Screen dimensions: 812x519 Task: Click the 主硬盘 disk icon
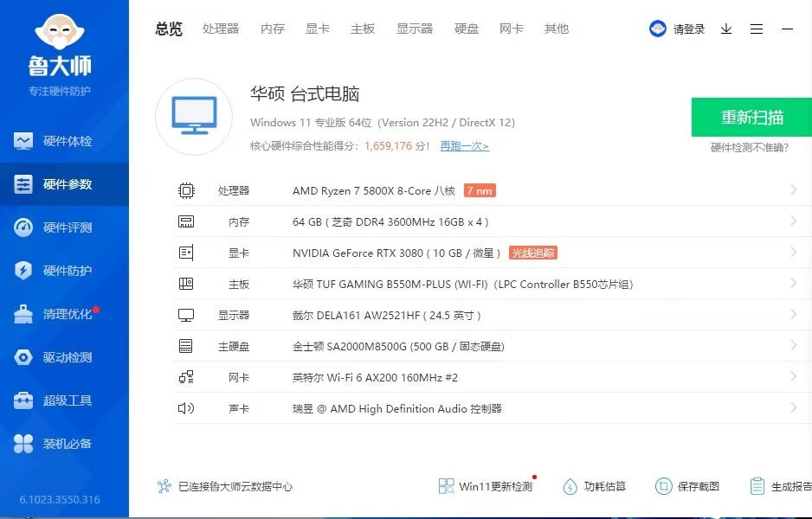click(185, 346)
